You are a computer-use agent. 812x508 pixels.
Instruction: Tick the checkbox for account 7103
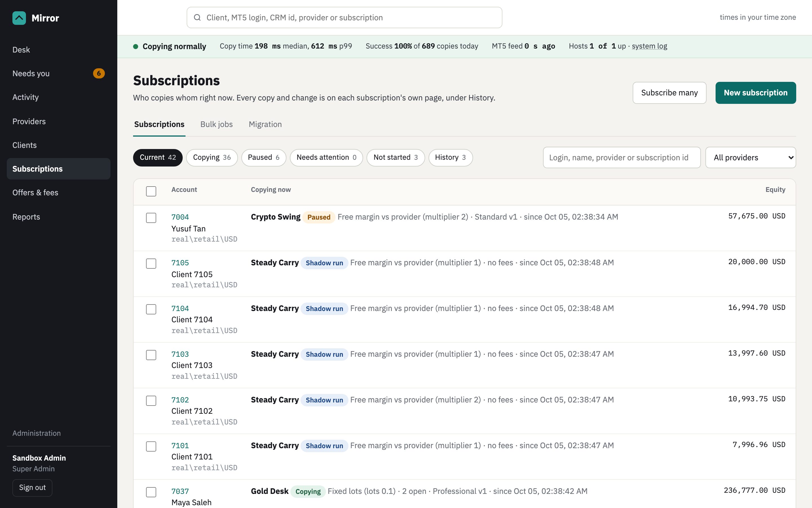click(x=151, y=355)
